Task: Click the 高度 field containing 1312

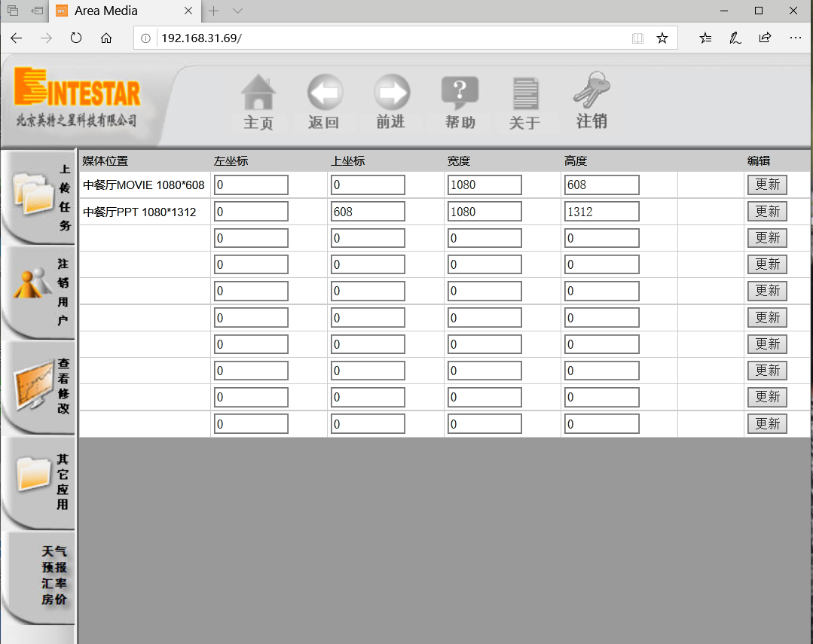Action: pos(601,212)
